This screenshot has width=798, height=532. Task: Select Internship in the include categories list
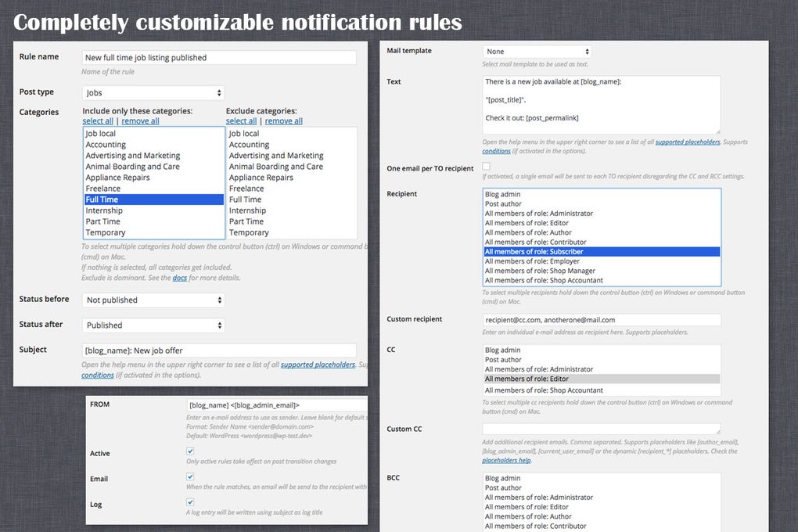[106, 210]
